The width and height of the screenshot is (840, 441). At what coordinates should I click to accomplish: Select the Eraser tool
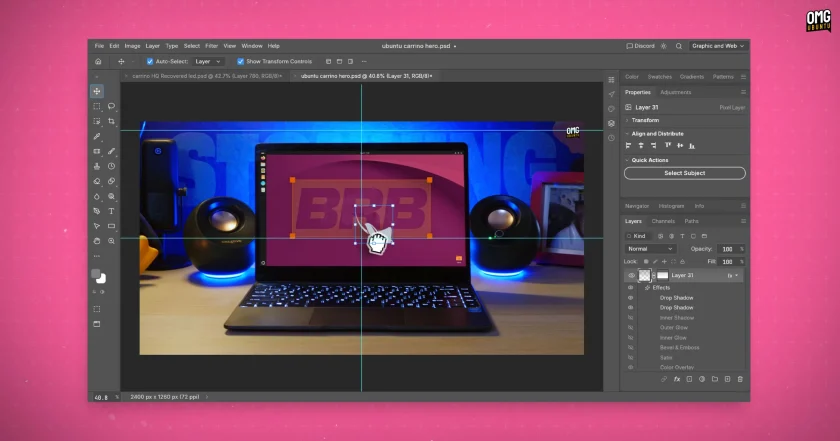97,181
